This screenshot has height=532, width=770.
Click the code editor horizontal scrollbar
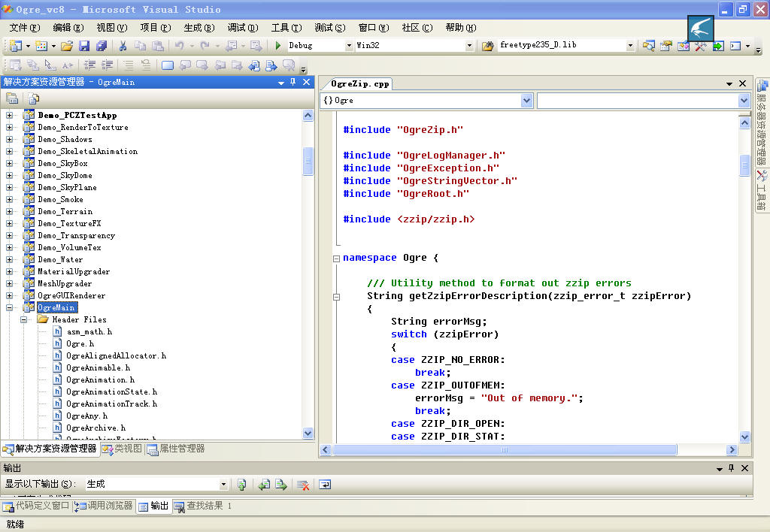(505, 449)
